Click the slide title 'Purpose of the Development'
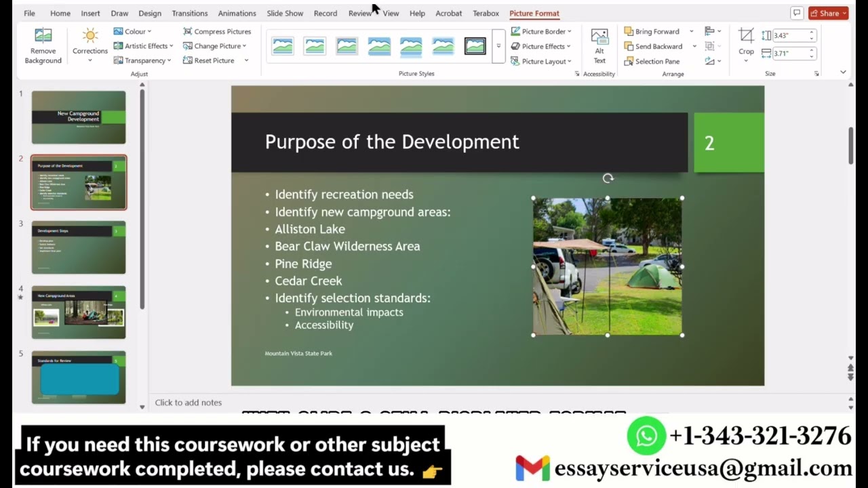Image resolution: width=868 pixels, height=488 pixels. [392, 142]
